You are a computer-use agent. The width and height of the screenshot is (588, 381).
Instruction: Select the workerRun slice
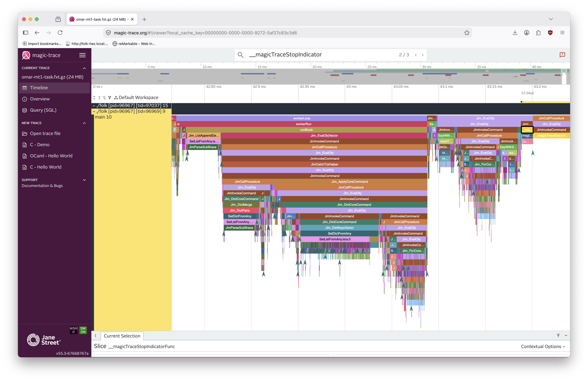point(303,124)
